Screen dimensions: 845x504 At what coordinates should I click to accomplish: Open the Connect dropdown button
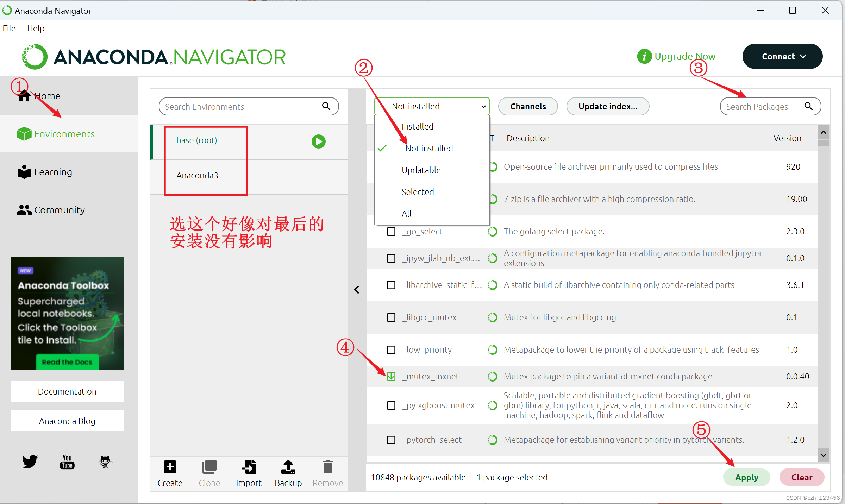(x=782, y=56)
